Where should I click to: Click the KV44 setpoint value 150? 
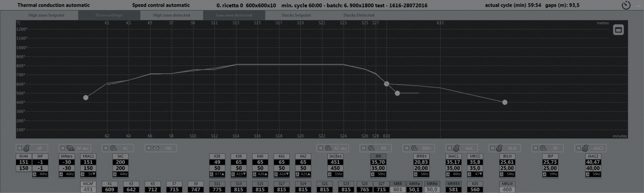pos(24,168)
